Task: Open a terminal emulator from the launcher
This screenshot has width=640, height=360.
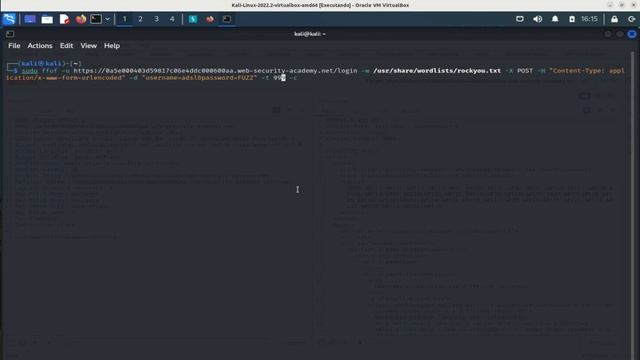Action: click(x=96, y=19)
